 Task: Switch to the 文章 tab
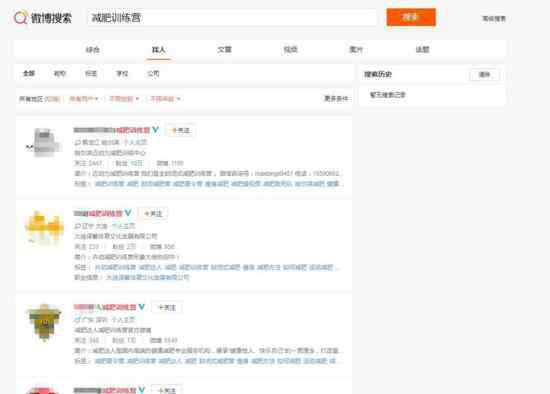pyautogui.click(x=224, y=49)
